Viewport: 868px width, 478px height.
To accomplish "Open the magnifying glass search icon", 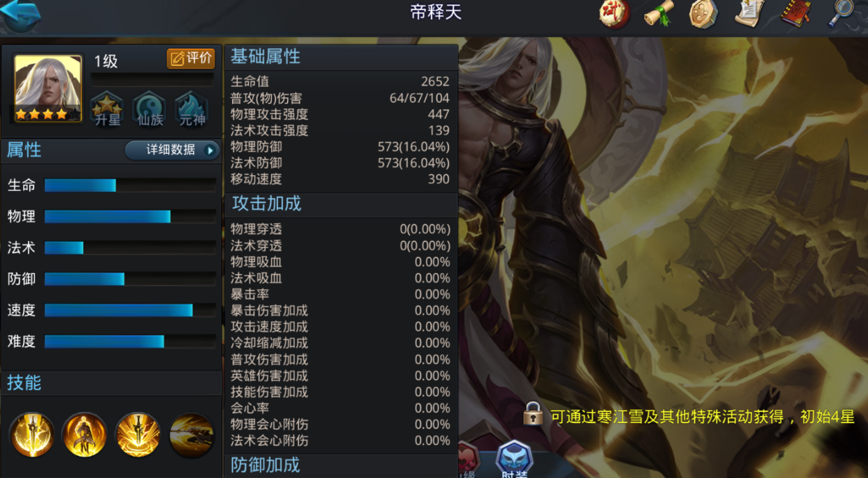I will click(843, 13).
